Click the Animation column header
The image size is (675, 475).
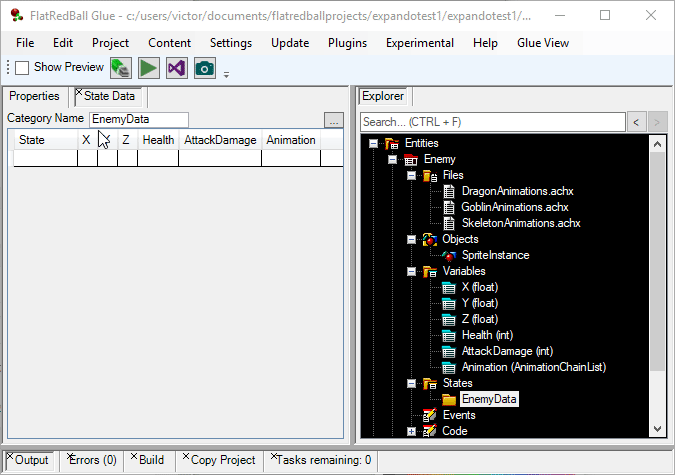click(291, 140)
